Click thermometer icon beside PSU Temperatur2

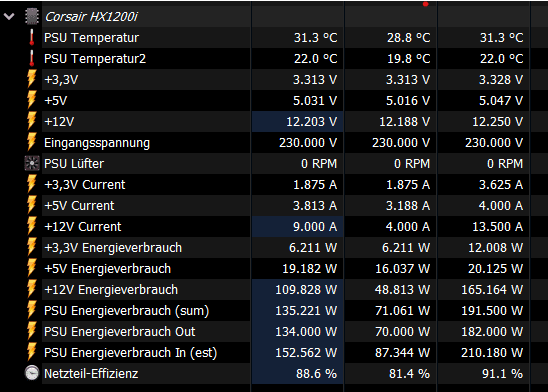pyautogui.click(x=32, y=59)
